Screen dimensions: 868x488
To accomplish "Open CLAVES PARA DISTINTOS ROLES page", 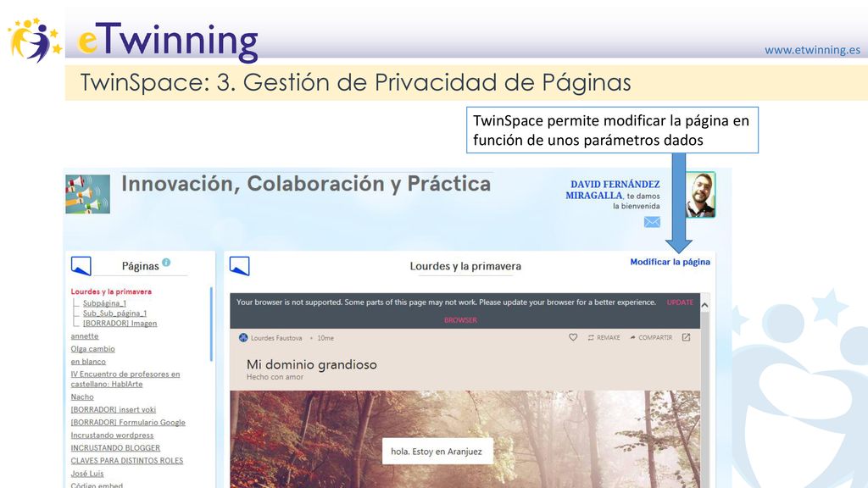I will pyautogui.click(x=127, y=460).
